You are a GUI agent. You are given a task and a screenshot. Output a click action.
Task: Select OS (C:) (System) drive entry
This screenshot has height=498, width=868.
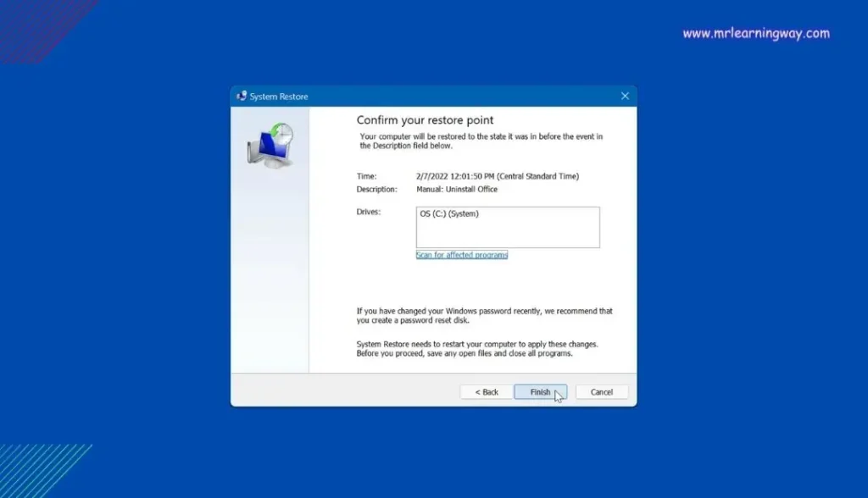449,213
